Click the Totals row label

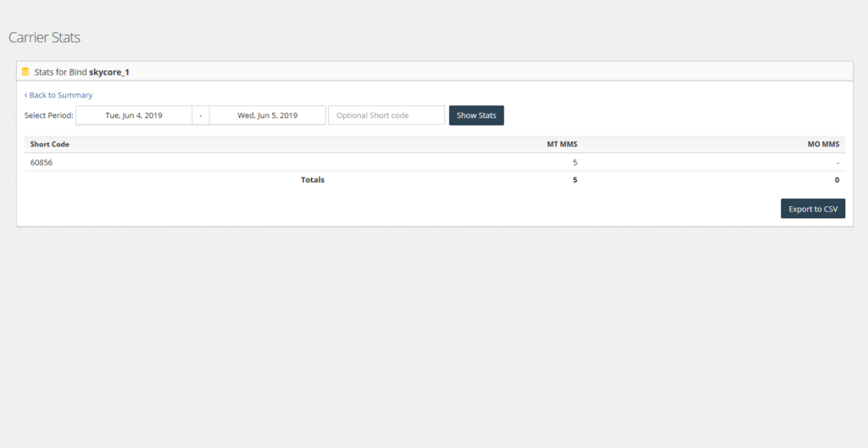[313, 180]
